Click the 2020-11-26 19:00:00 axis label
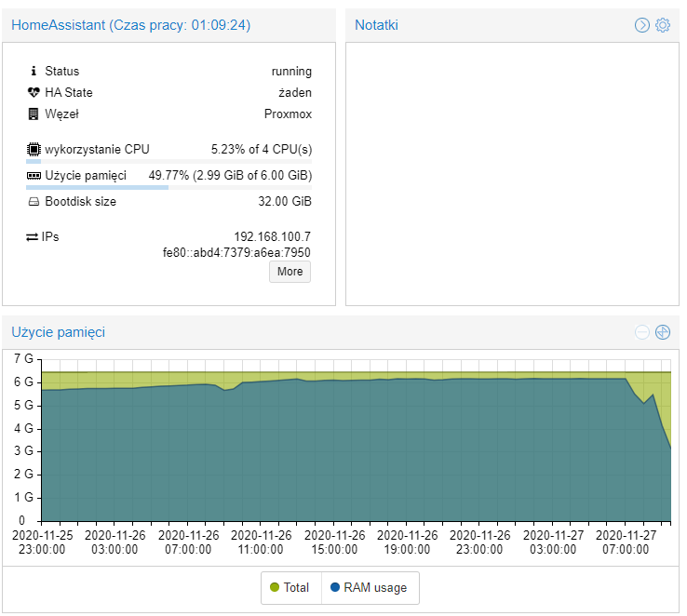Image resolution: width=687 pixels, height=616 pixels. pos(408,542)
